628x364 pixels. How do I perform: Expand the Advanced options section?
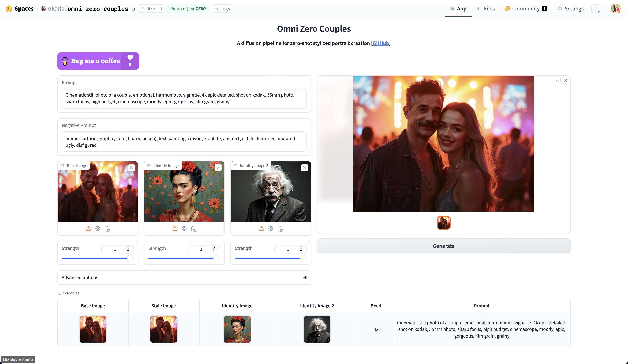click(184, 277)
